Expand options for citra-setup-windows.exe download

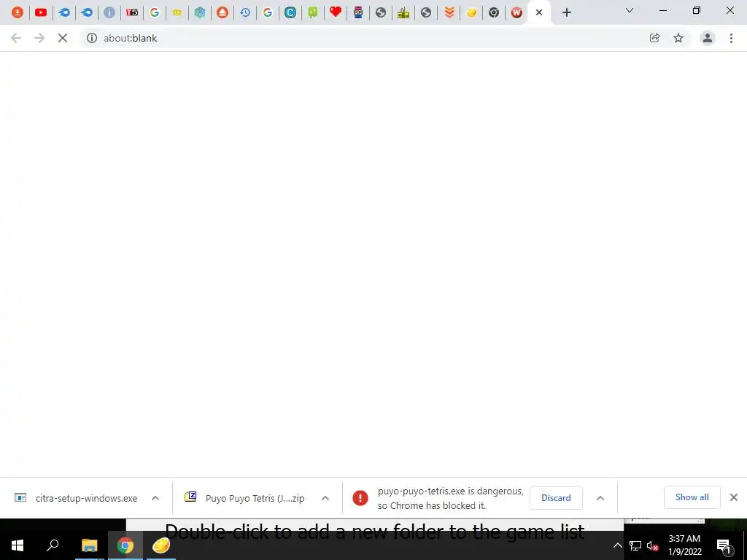tap(155, 498)
